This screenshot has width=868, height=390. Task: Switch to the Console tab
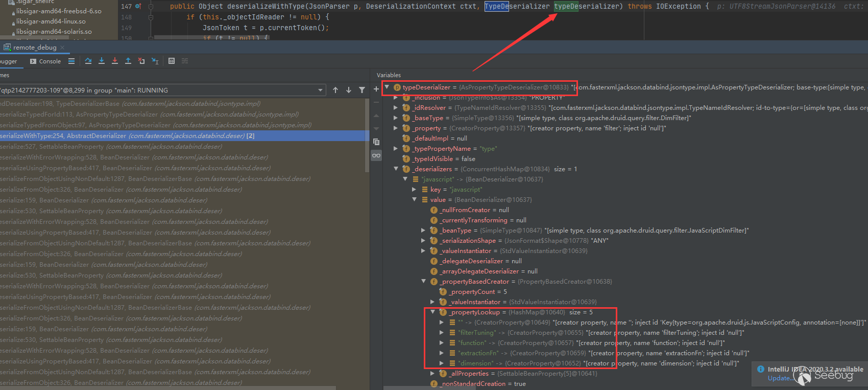point(45,61)
